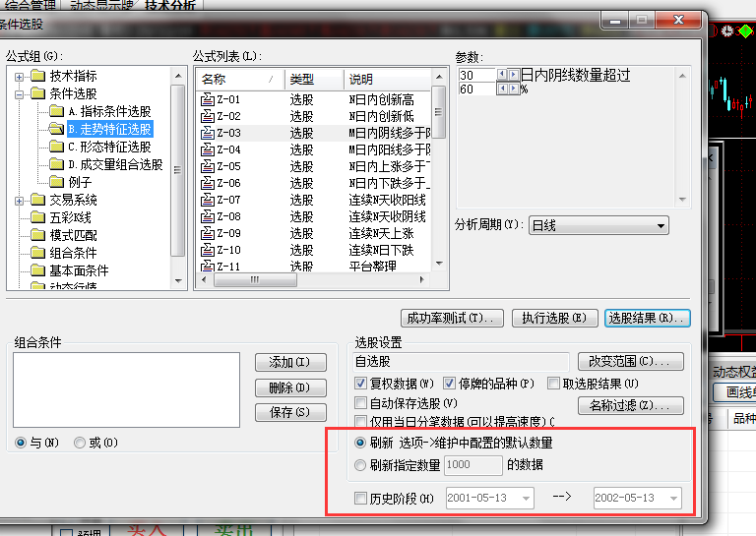This screenshot has width=756, height=536.
Task: Click the formula group tree down arrow
Action: click(178, 280)
